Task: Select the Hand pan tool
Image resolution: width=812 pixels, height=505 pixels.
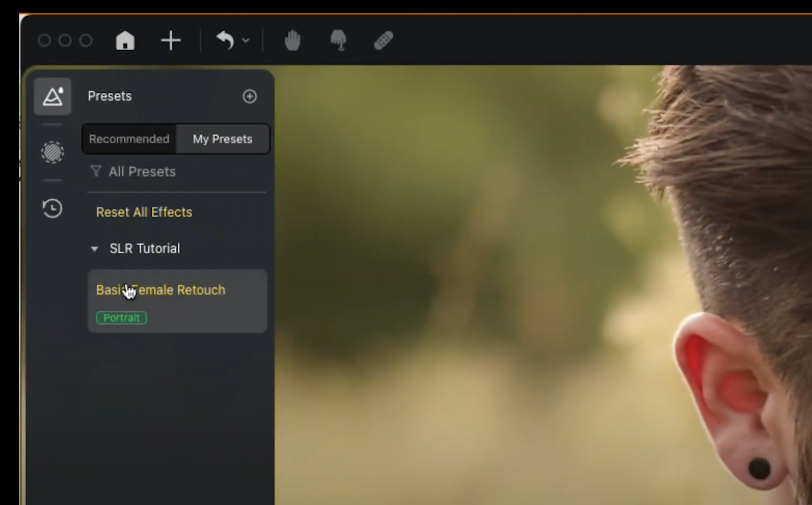Action: 293,41
